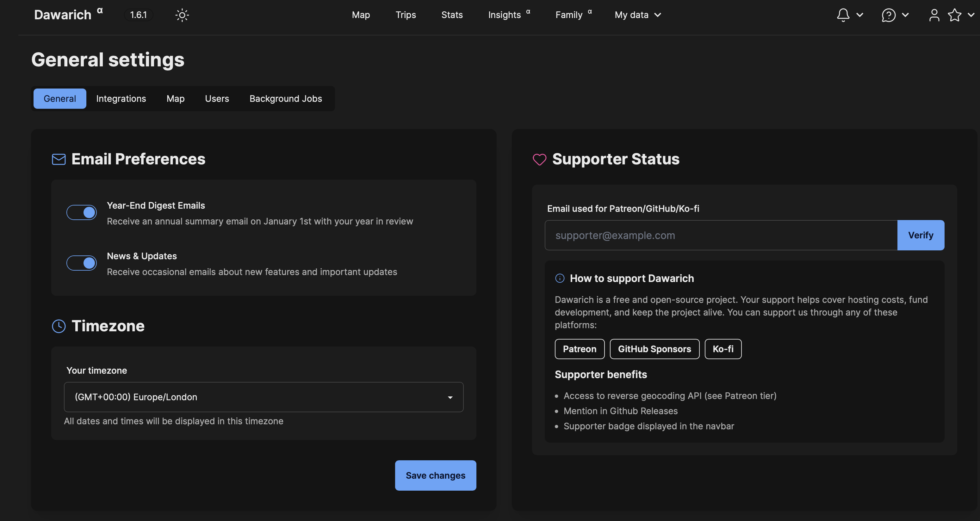
Task: Expand the My data menu
Action: point(638,15)
